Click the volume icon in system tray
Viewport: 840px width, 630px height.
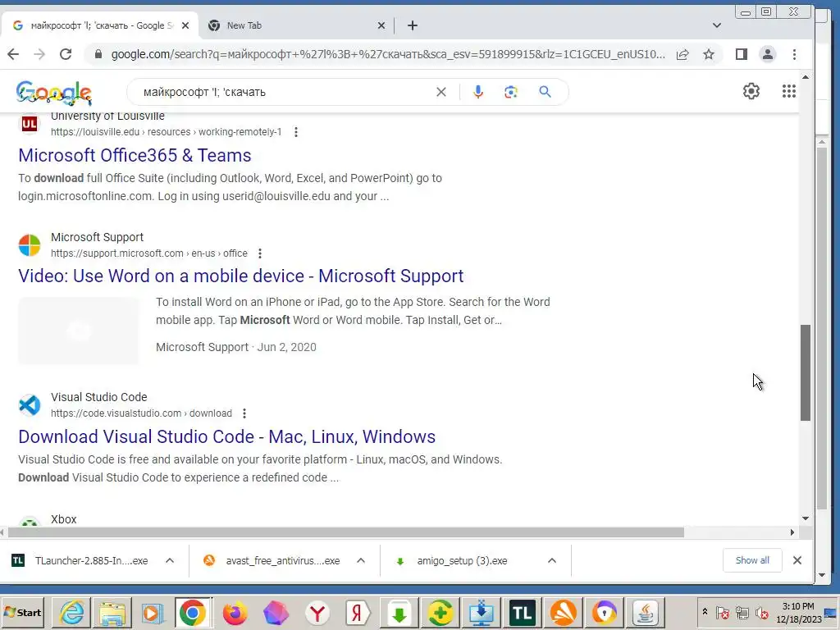761,613
